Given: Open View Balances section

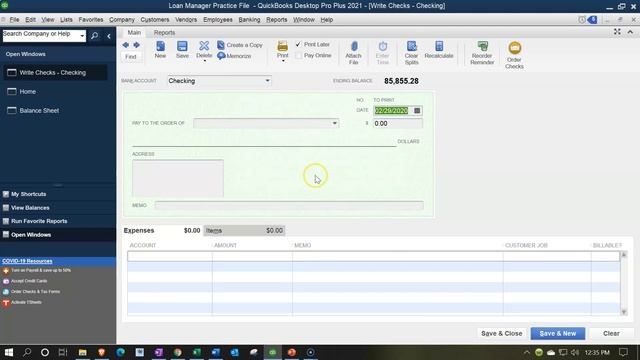Looking at the screenshot, I should tap(30, 208).
